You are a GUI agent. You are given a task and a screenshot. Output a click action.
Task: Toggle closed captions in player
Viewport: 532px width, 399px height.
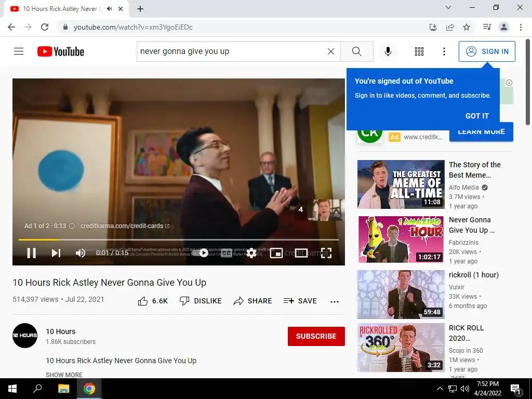click(x=227, y=253)
